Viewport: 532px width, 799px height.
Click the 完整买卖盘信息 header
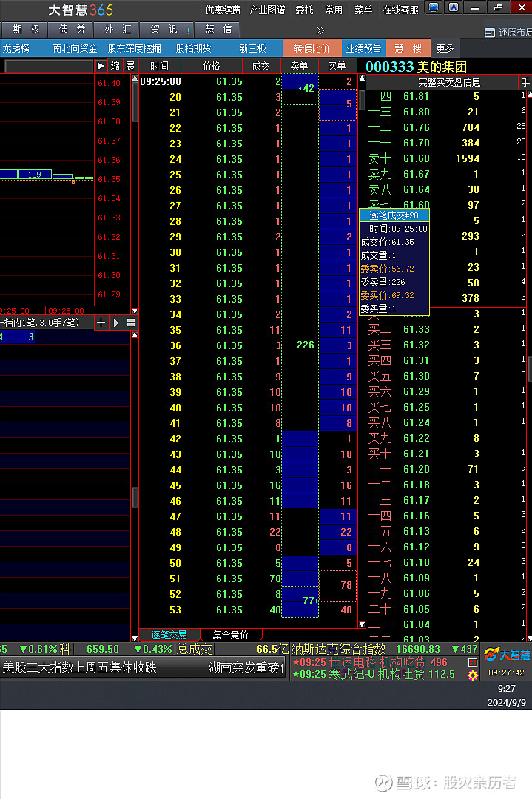tap(448, 83)
